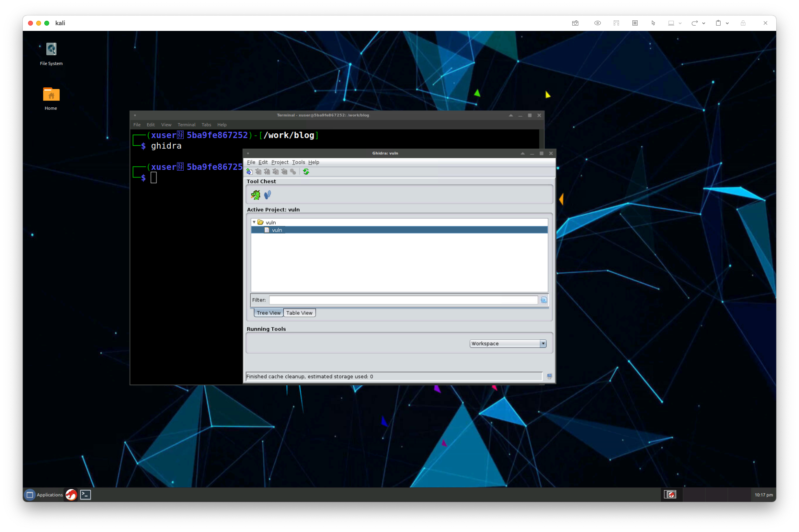The height and width of the screenshot is (532, 799).
Task: Open the clipboard dropdown arrow in the title bar
Action: tap(727, 23)
